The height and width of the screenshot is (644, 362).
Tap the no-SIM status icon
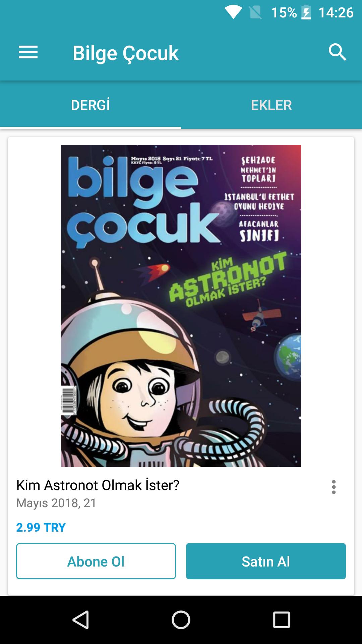pyautogui.click(x=255, y=13)
